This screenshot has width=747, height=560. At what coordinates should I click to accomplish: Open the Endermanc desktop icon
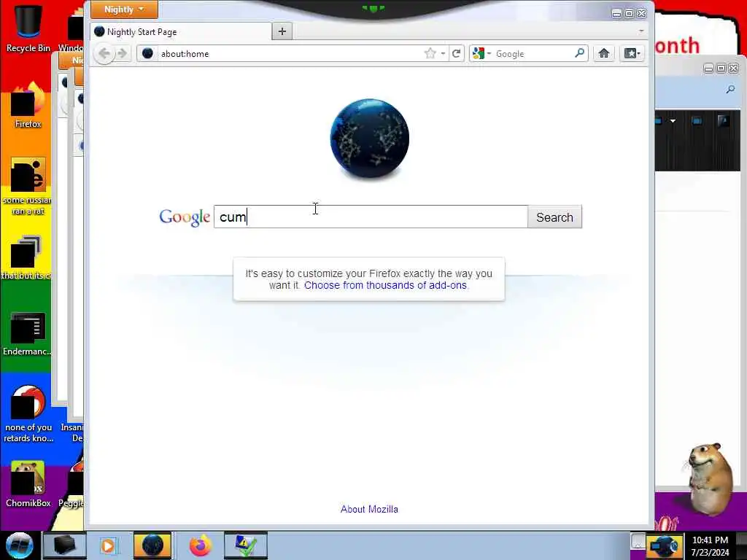[27, 333]
